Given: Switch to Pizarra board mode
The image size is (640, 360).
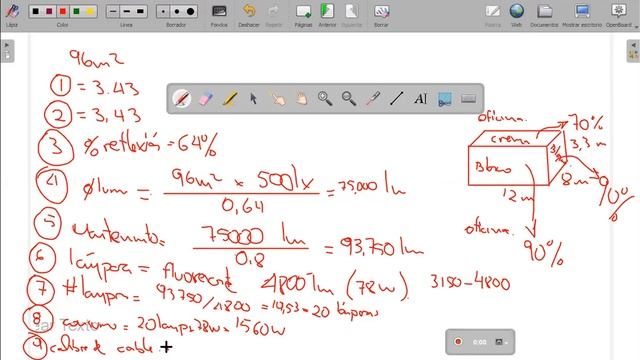Looking at the screenshot, I should coord(493,11).
